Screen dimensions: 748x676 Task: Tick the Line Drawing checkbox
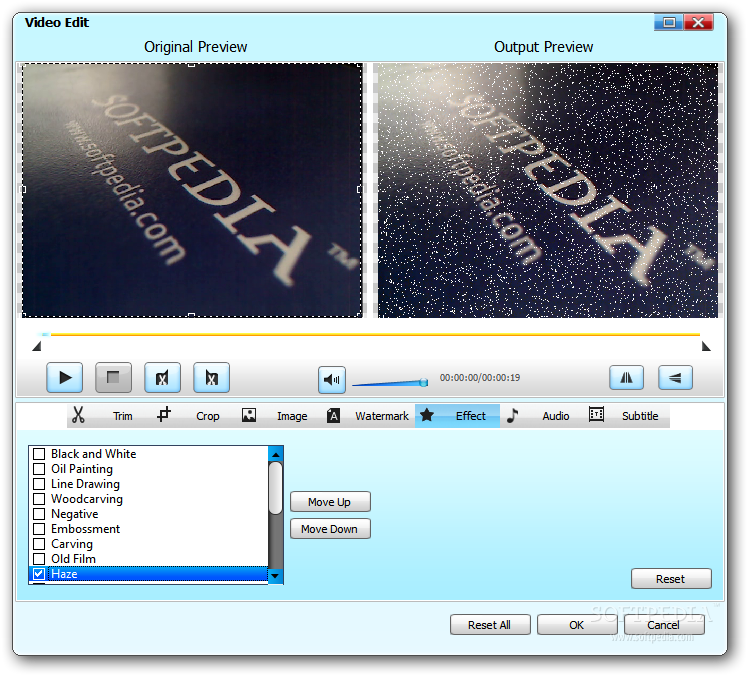pos(39,484)
